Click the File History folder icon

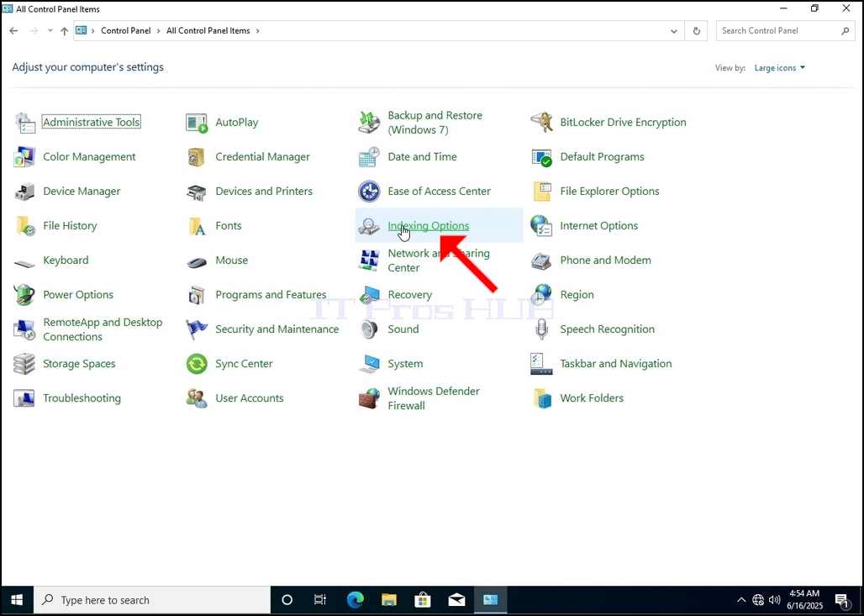coord(25,226)
